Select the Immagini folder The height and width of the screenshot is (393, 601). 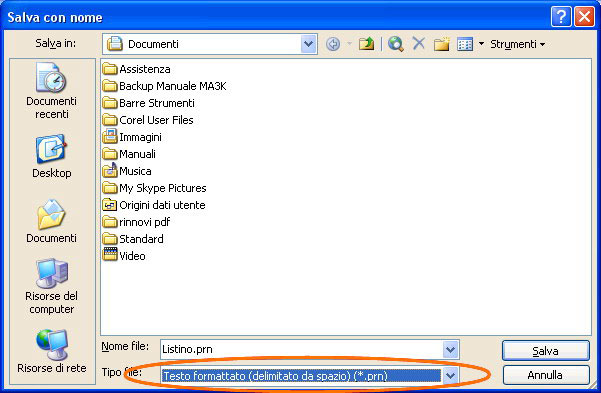[x=132, y=137]
